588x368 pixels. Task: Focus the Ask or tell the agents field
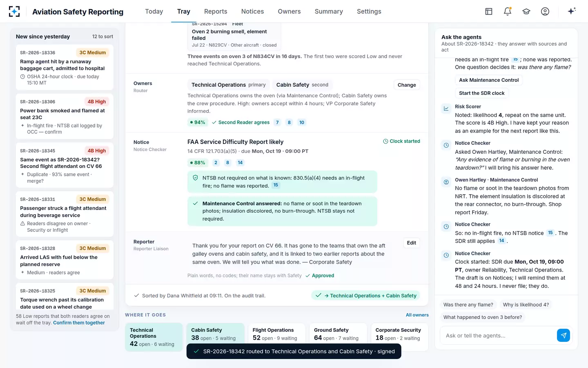(498, 336)
